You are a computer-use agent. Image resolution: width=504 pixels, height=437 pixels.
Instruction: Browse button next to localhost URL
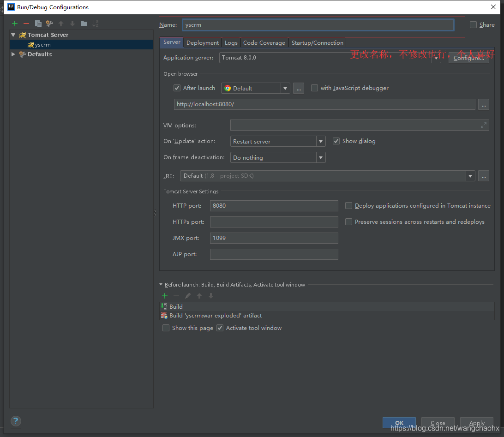pos(484,104)
